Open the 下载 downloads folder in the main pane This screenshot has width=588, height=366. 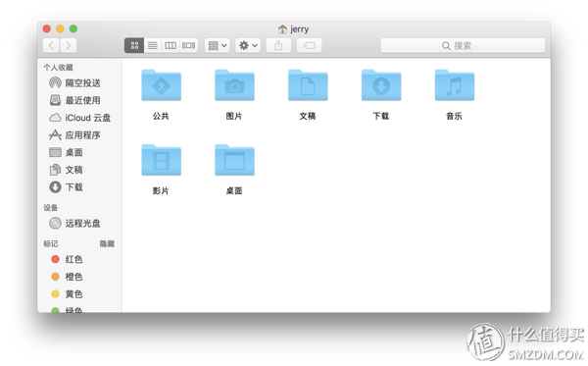[381, 85]
